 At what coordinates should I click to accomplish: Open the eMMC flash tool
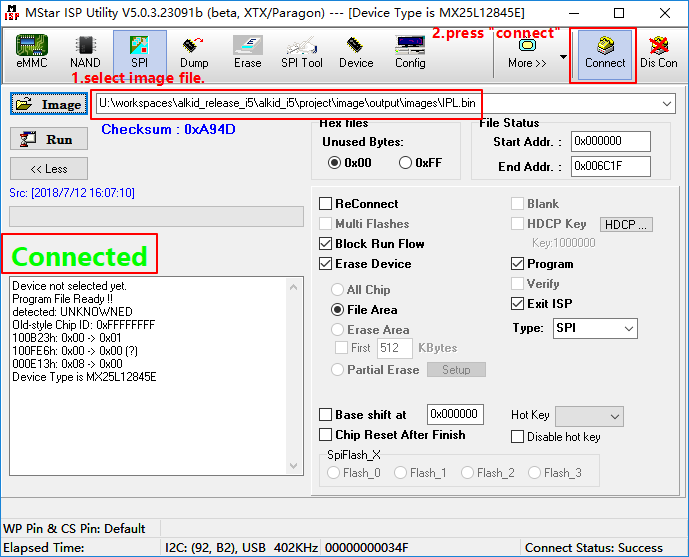tap(31, 52)
